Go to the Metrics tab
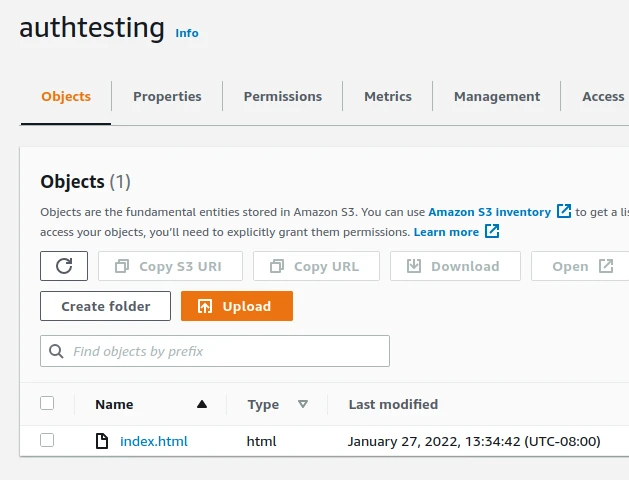The width and height of the screenshot is (629, 480). [388, 97]
